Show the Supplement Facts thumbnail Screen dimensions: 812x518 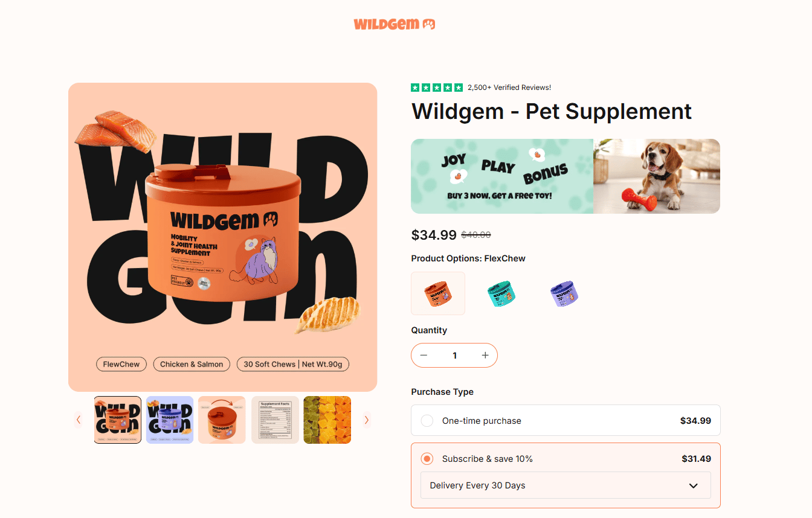[275, 420]
